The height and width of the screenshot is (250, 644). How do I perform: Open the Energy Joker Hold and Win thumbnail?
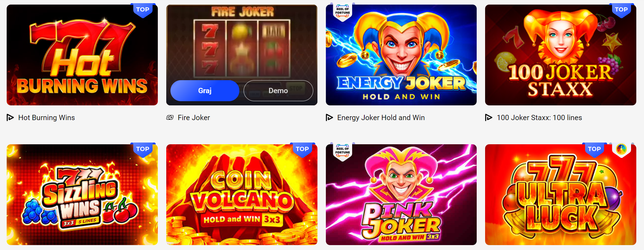click(x=401, y=55)
